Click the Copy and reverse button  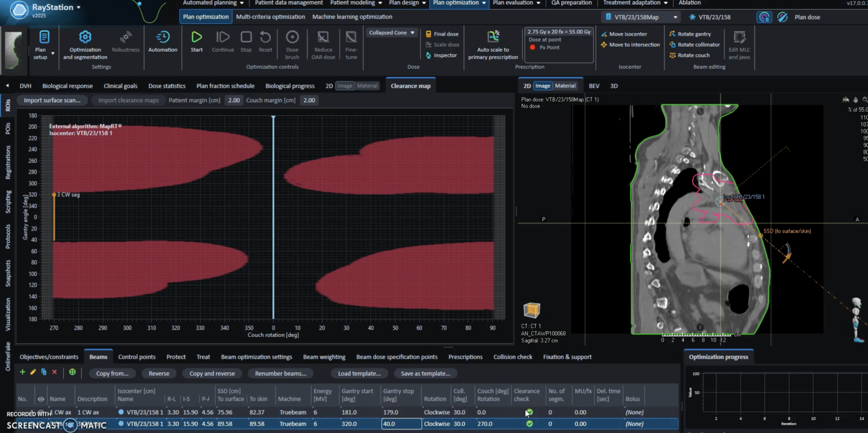pos(212,373)
